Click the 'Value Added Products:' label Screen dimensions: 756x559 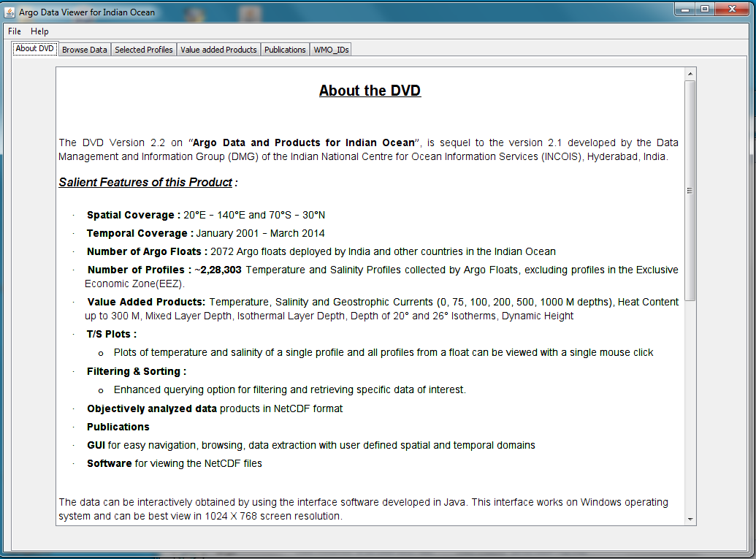click(x=146, y=303)
